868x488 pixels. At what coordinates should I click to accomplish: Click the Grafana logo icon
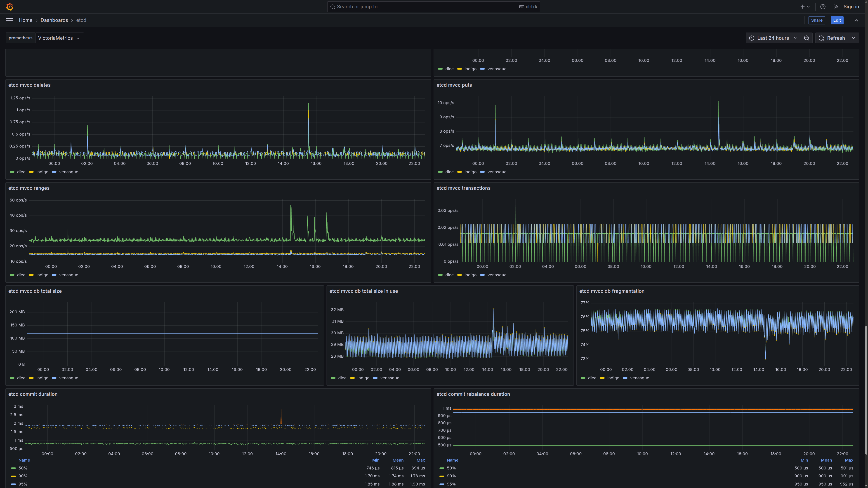(x=9, y=7)
